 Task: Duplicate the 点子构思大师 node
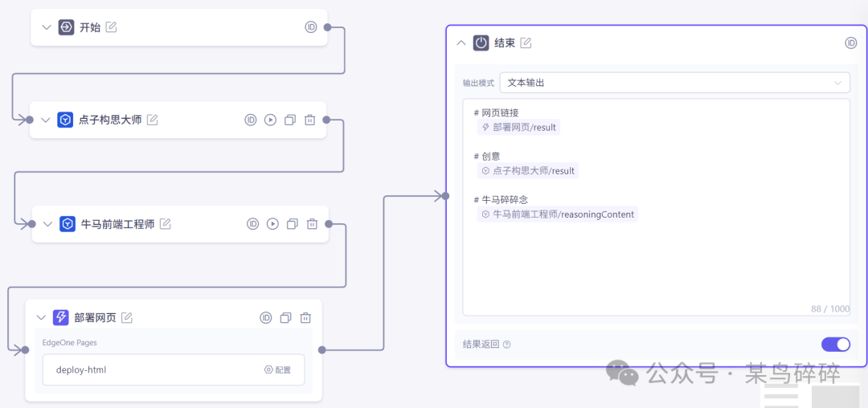coord(290,120)
